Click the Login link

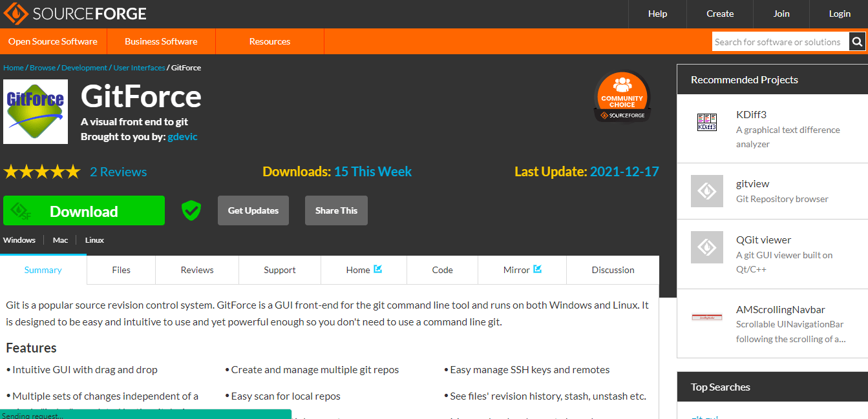point(840,14)
